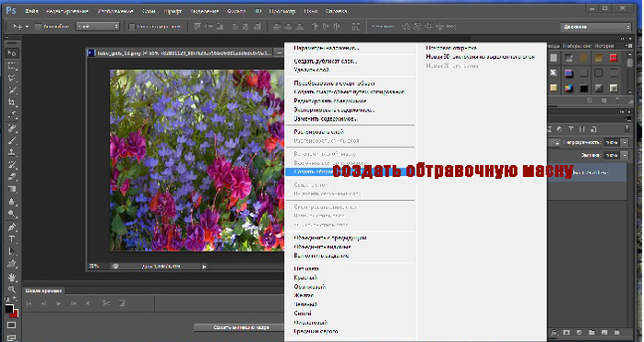Open the Fill value dropdown arrow

(625, 155)
